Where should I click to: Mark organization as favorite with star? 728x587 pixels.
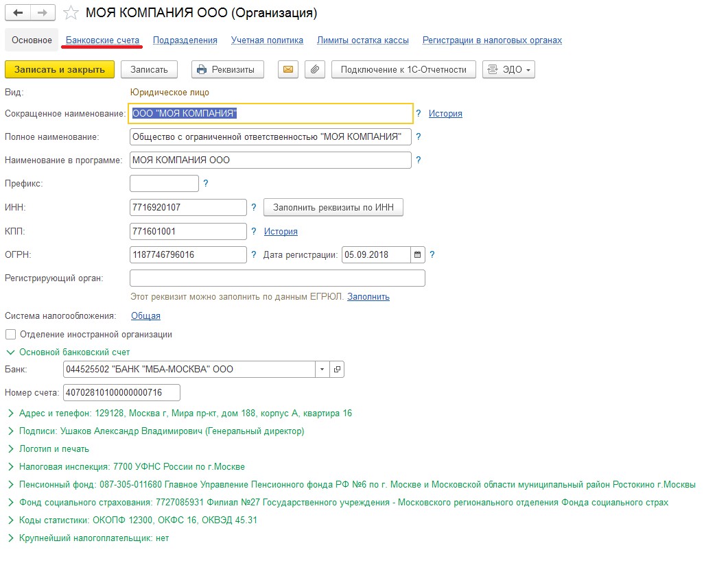click(x=70, y=13)
